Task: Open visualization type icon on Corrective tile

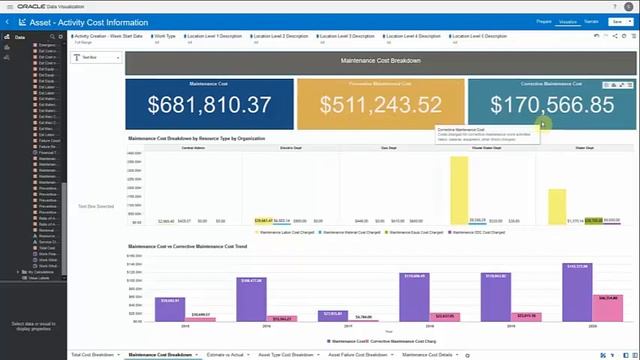Action: (x=606, y=85)
